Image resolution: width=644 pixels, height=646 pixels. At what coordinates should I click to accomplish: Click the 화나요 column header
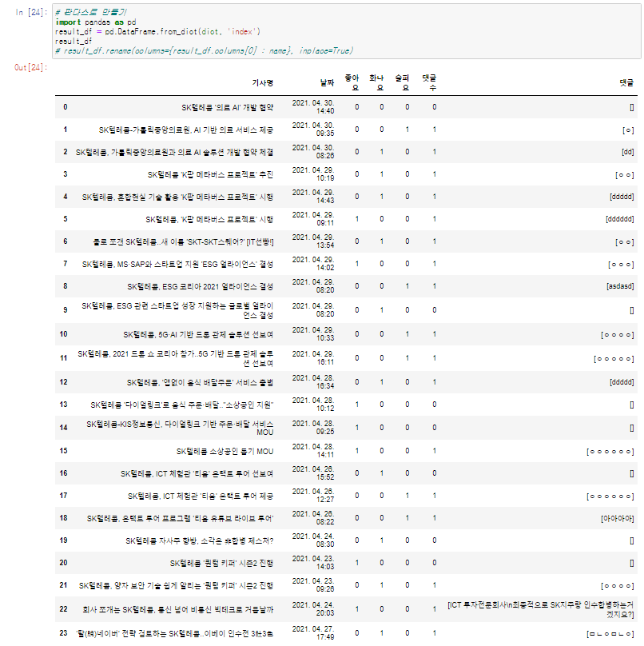click(x=377, y=83)
